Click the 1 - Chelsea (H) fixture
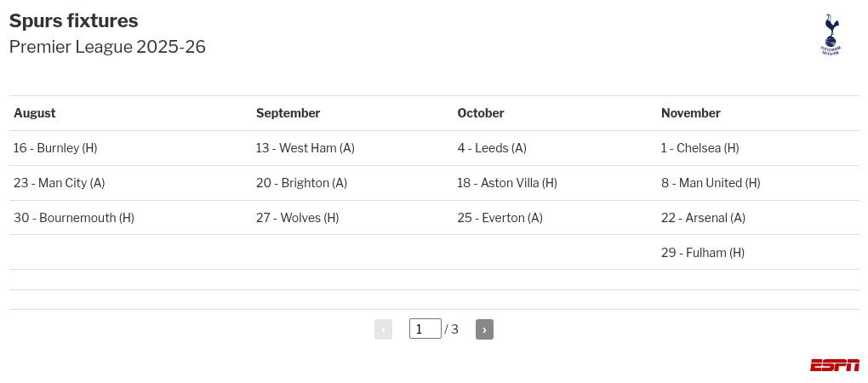868x383 pixels. coord(700,148)
